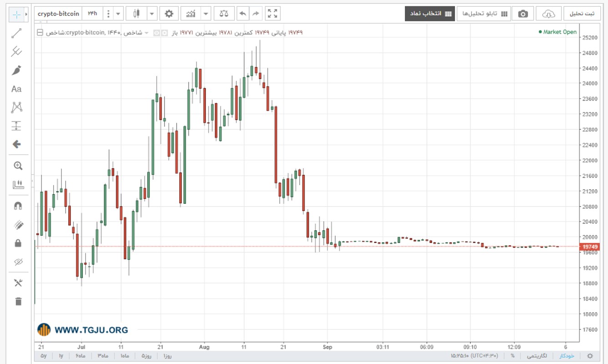Remove drawings using the trash icon

(18, 301)
